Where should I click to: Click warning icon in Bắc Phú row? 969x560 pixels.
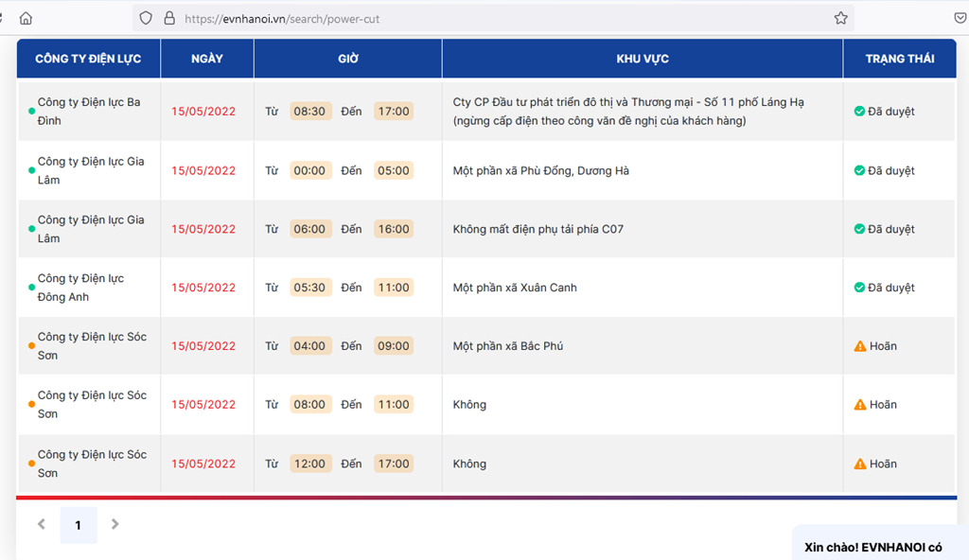click(859, 346)
